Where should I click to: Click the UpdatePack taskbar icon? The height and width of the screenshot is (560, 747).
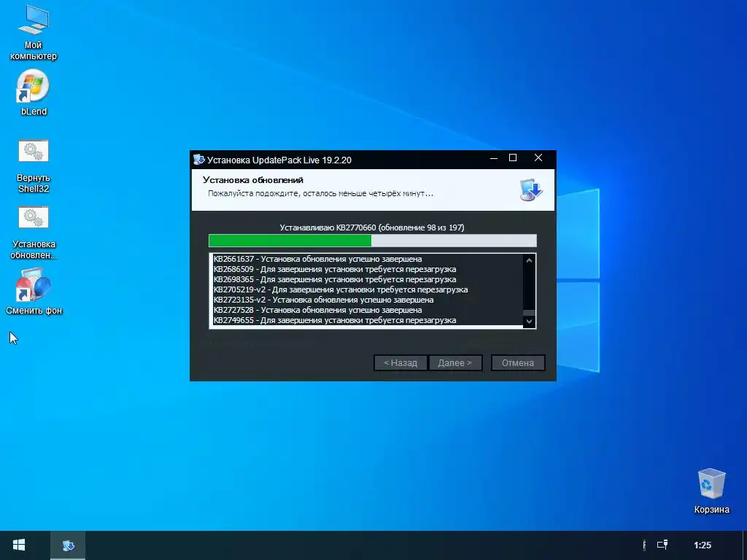68,545
